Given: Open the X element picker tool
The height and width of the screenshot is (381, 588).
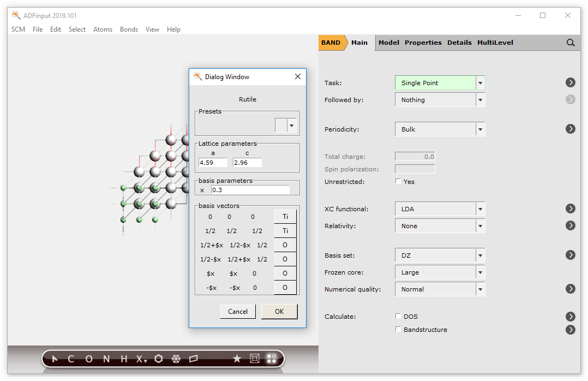Looking at the screenshot, I should 140,359.
